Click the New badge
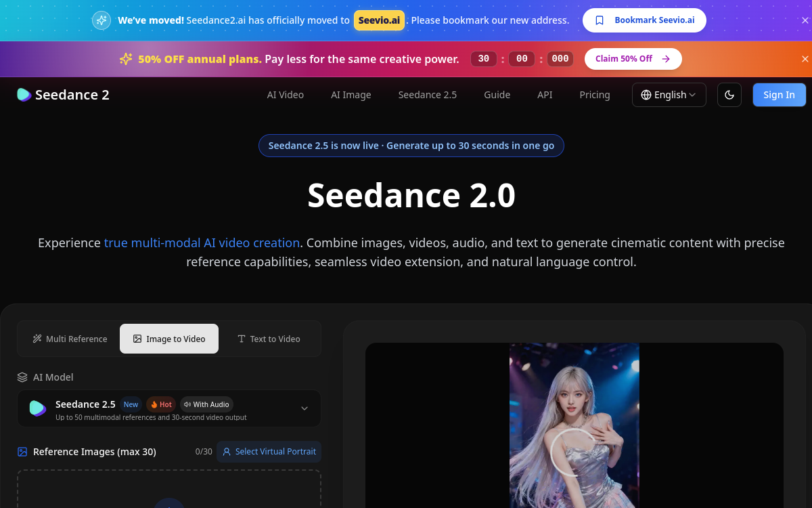Screen dimensions: 812x508 pyautogui.click(x=131, y=404)
